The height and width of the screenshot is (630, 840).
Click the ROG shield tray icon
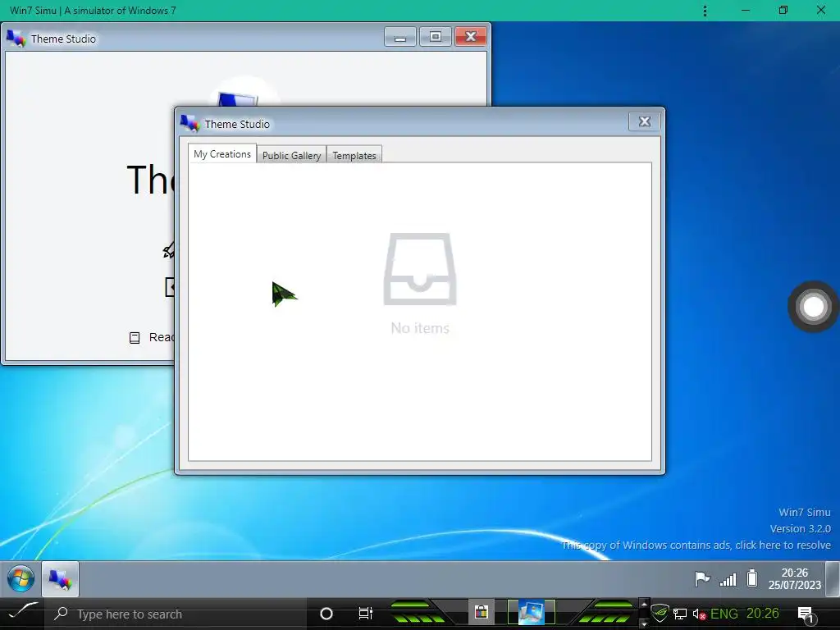[x=660, y=612]
